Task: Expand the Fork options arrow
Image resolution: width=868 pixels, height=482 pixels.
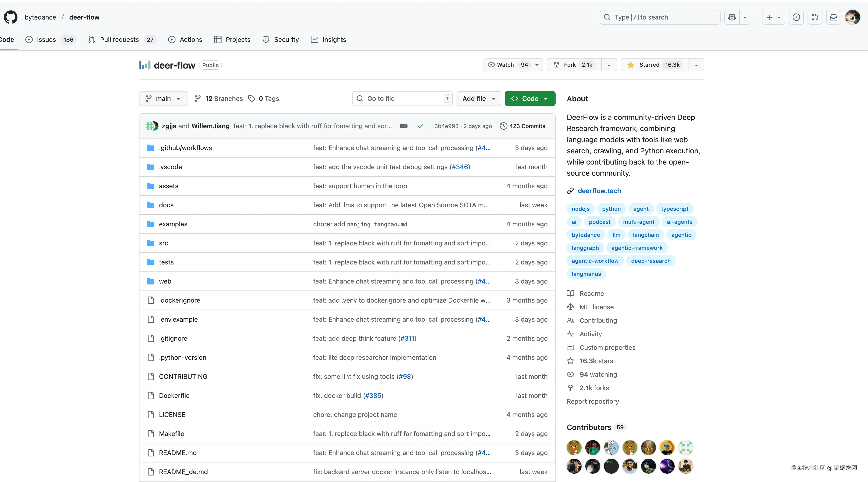Action: 609,65
